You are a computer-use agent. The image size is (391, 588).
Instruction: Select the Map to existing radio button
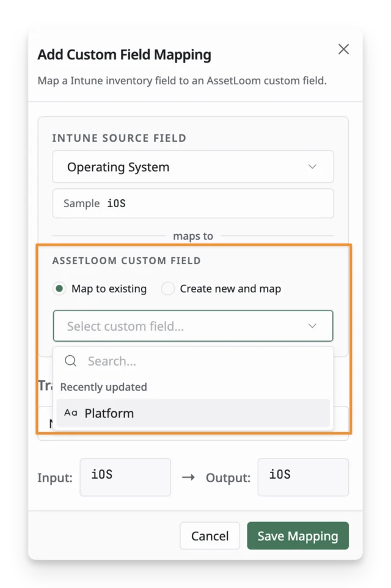(59, 288)
